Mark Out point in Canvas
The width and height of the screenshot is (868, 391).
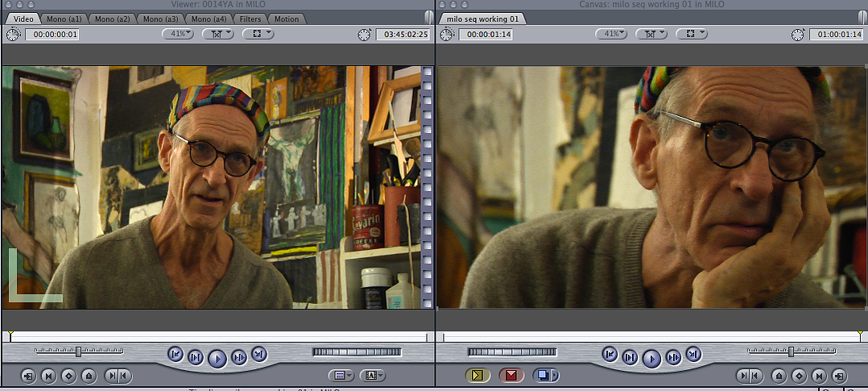click(756, 376)
